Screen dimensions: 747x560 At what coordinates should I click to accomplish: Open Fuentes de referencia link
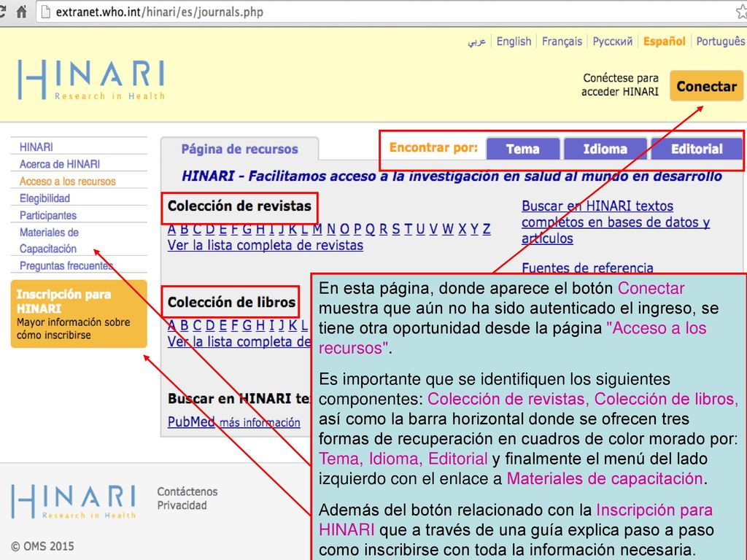587,268
